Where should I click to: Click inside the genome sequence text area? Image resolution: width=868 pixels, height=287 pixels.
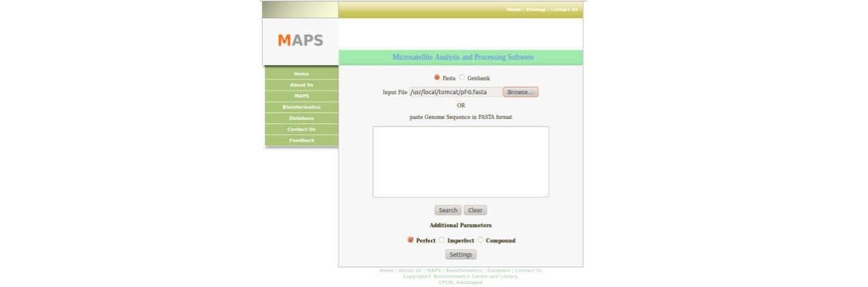coord(460,162)
